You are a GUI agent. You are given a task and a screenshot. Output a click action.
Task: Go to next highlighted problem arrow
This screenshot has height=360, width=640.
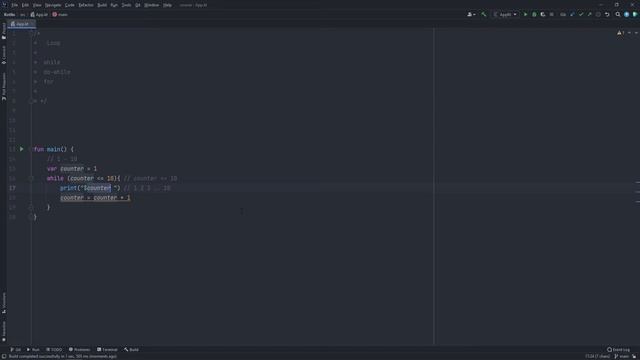coord(636,33)
